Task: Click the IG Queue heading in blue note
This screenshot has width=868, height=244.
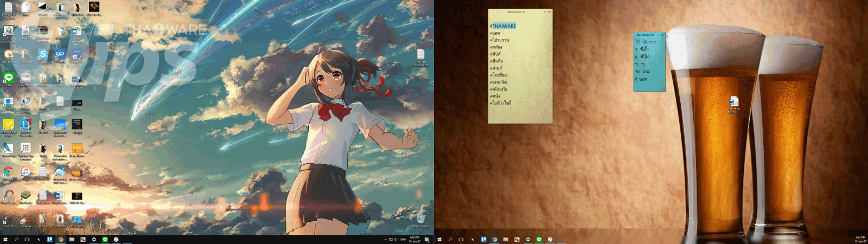Action: [646, 42]
